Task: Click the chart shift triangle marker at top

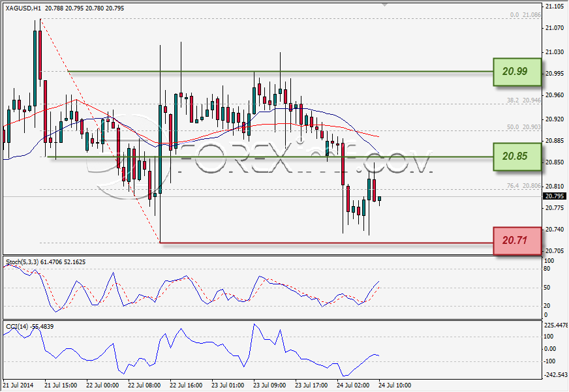Action: click(384, 5)
